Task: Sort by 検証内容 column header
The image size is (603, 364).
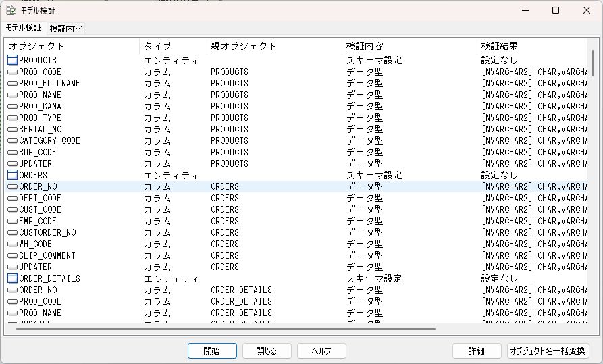Action: coord(409,46)
